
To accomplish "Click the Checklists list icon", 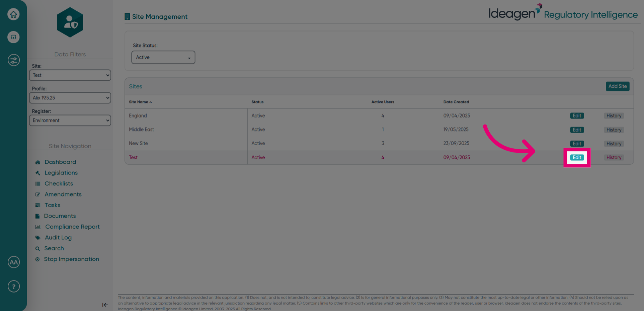I will [x=38, y=184].
